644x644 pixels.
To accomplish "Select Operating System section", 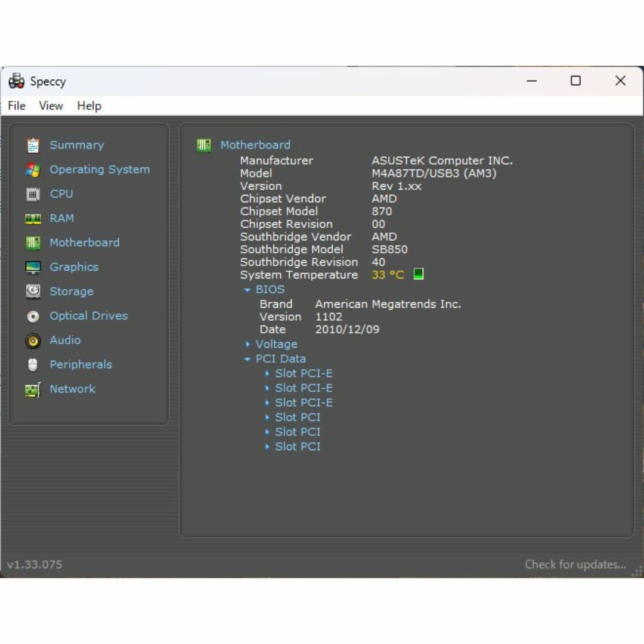I will [x=100, y=169].
